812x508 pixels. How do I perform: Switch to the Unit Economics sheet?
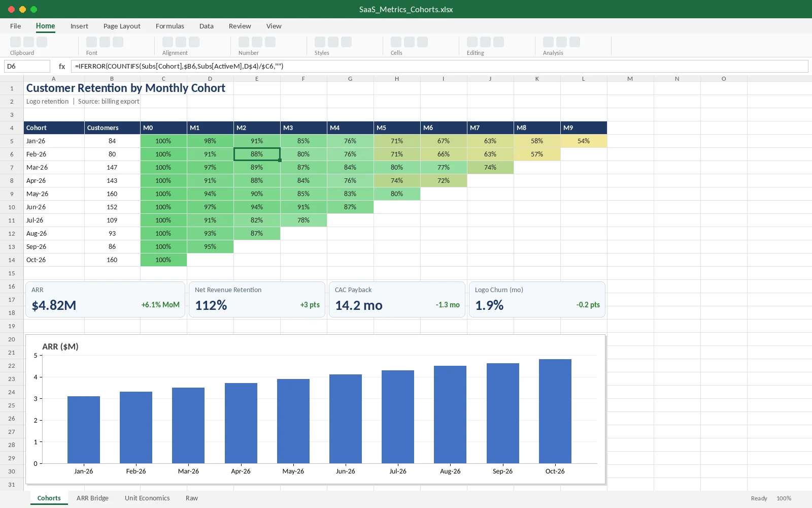(x=147, y=498)
